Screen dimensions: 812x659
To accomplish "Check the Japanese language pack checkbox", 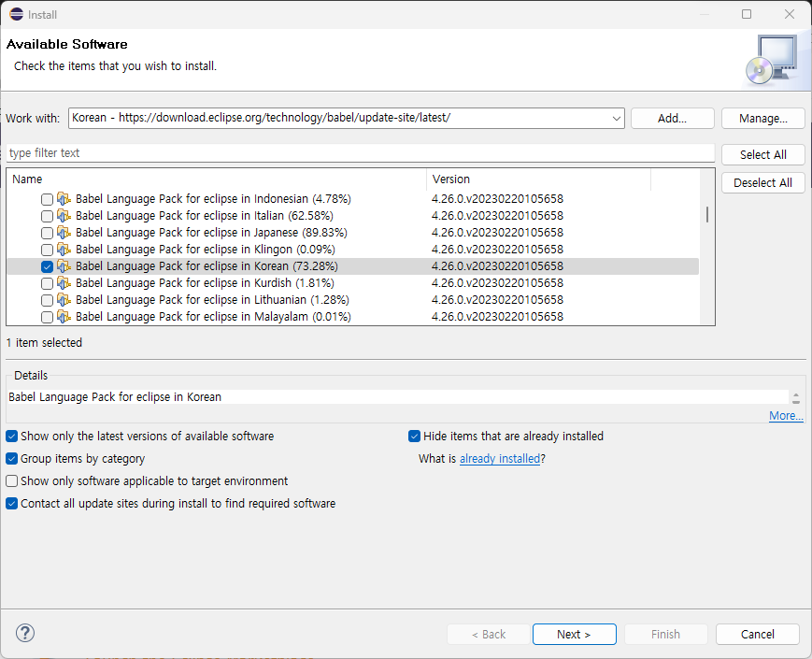I will point(47,233).
